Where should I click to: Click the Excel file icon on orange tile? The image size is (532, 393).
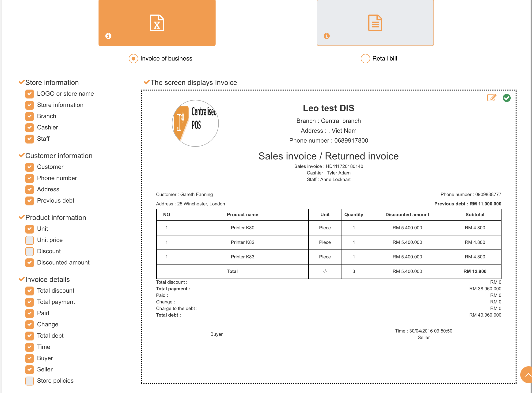(157, 23)
